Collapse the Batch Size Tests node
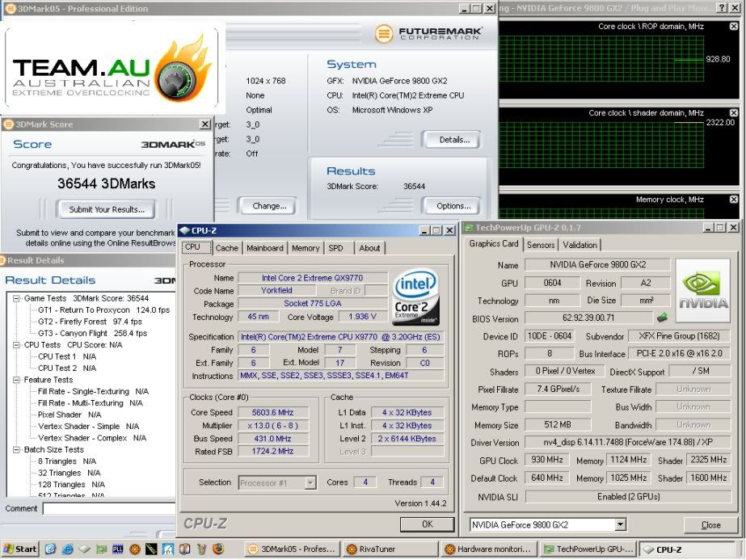Viewport: 746px width, 560px height. 18,450
